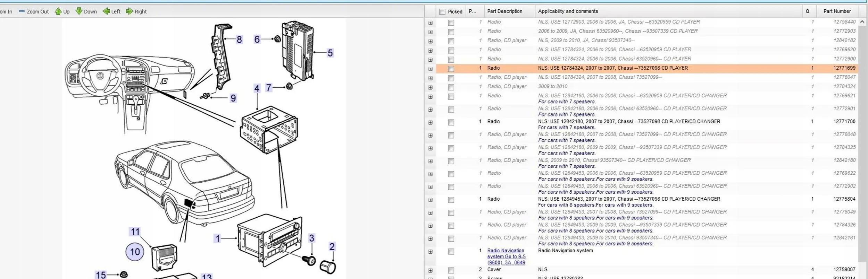The width and height of the screenshot is (868, 279).
Task: Select callout number 4 above the bracket cage
Action: 257,89
